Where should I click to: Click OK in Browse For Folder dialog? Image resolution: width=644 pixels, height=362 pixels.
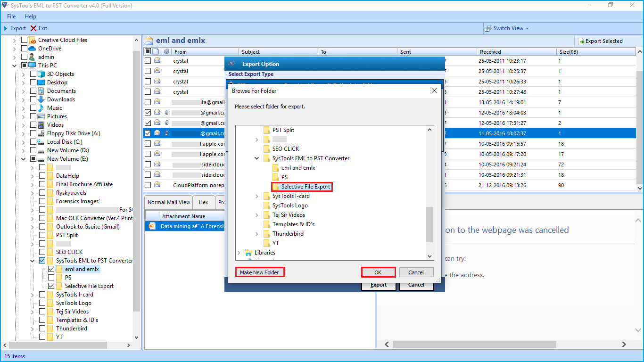[x=378, y=272]
